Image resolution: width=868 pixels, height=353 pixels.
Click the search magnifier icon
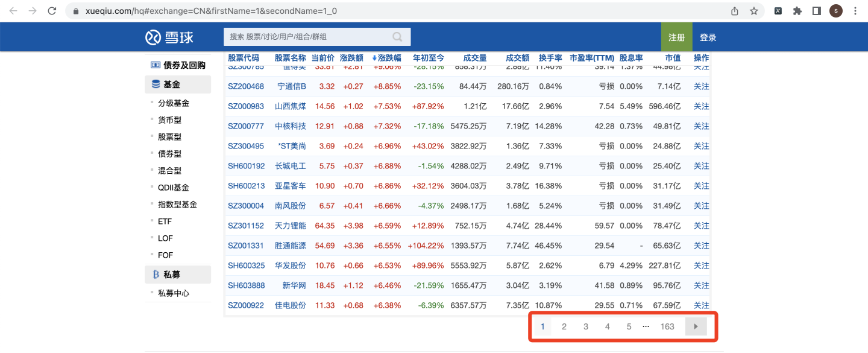tap(397, 37)
